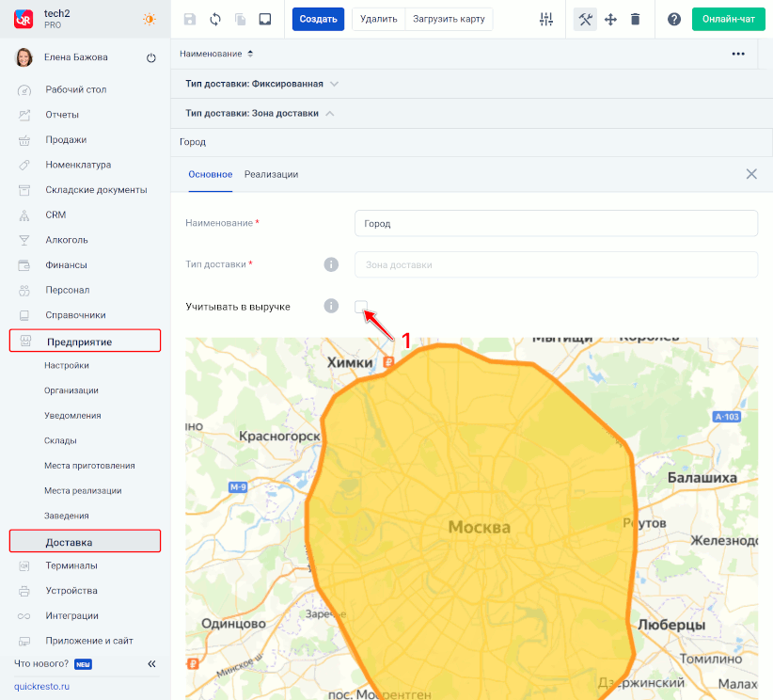
Task: Open Отчеты in sidebar
Action: 62,115
